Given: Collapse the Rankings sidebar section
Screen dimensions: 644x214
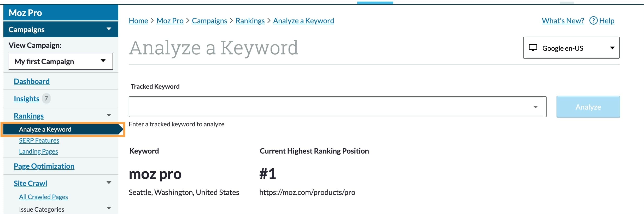Looking at the screenshot, I should 109,115.
